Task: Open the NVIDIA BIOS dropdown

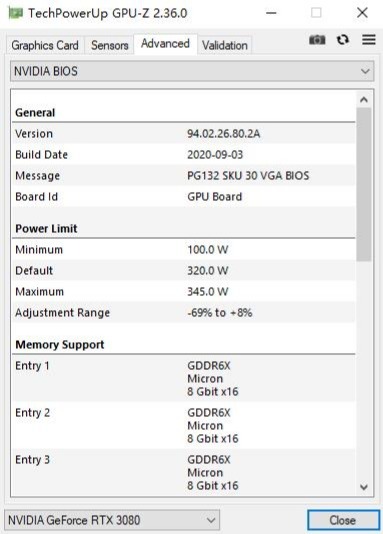Action: click(192, 71)
